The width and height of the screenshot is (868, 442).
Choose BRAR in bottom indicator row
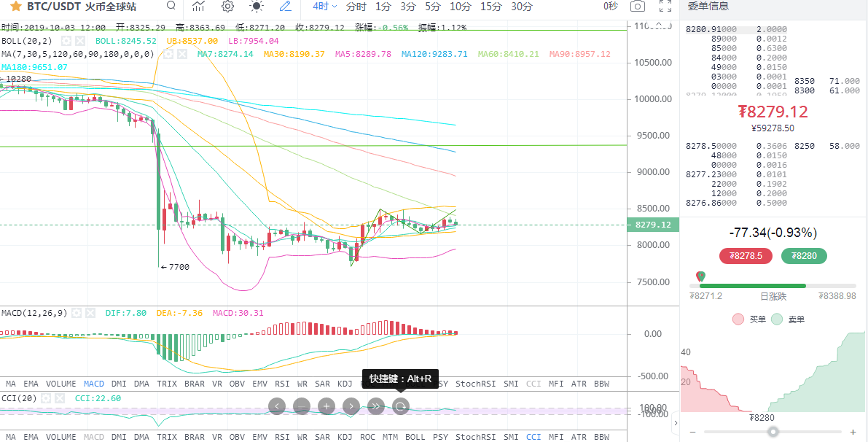(195, 437)
